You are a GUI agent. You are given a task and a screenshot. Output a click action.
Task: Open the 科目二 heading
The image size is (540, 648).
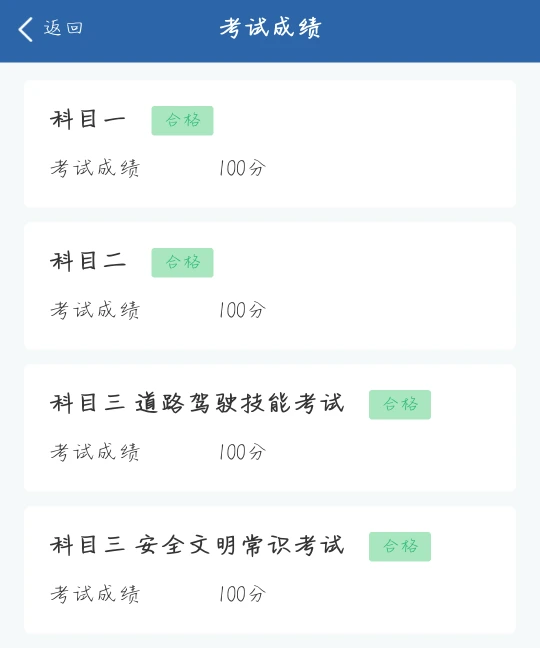click(x=88, y=261)
